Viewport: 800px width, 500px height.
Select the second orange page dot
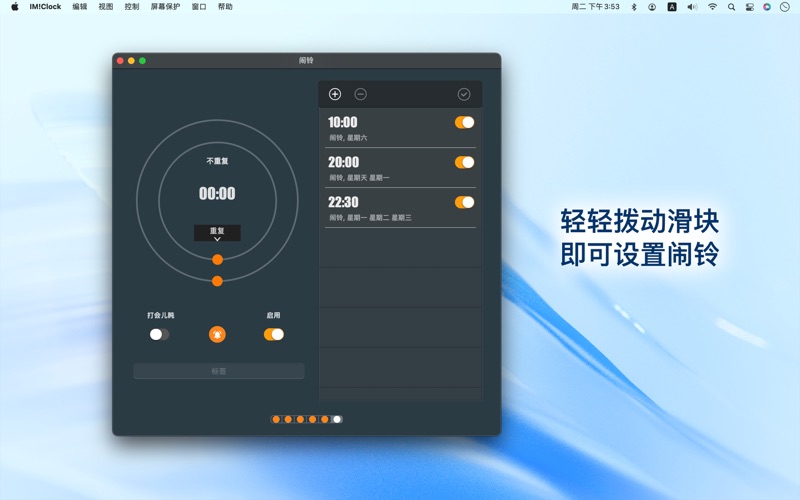click(x=288, y=419)
